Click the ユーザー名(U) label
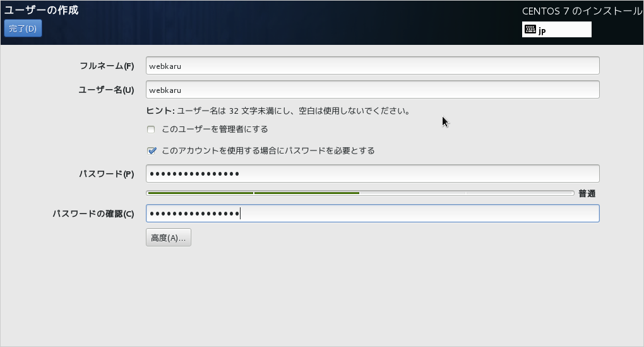 (x=106, y=90)
